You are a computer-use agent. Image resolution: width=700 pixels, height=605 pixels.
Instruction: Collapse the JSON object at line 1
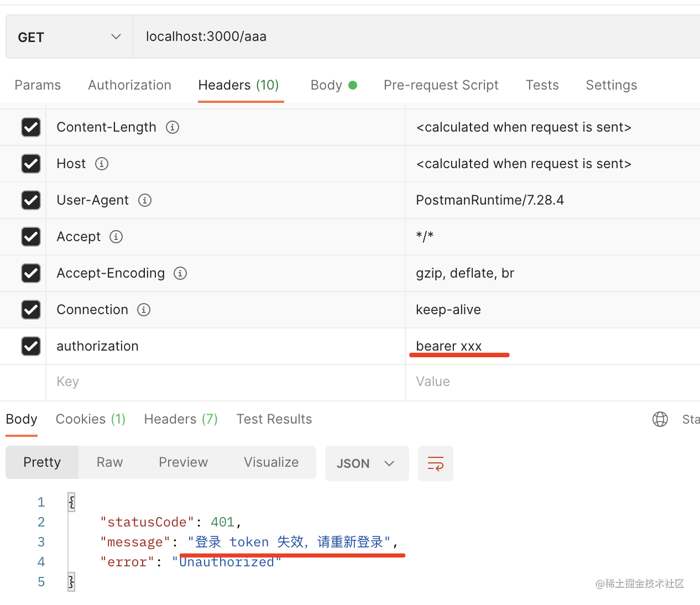(71, 502)
